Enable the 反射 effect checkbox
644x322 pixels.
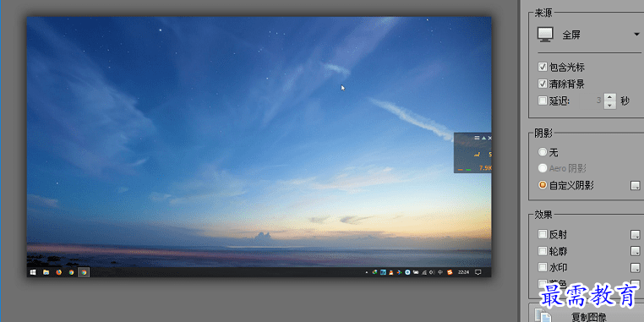542,234
